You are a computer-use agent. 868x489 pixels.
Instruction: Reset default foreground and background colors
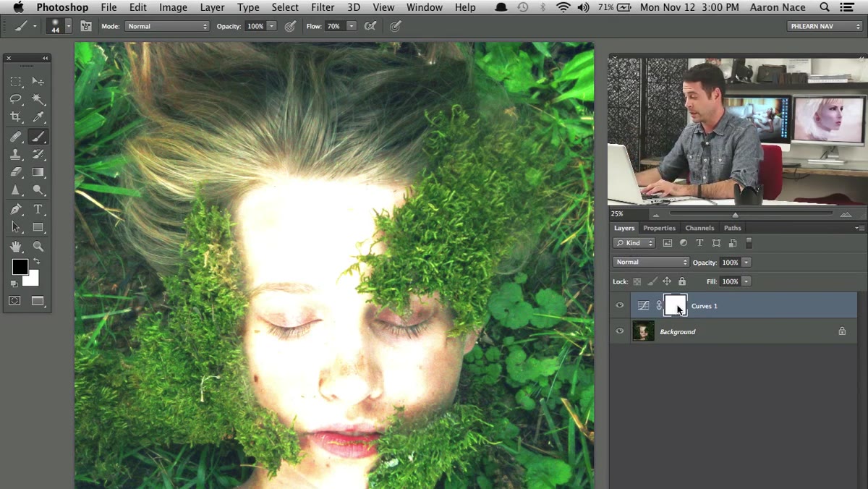coord(14,284)
